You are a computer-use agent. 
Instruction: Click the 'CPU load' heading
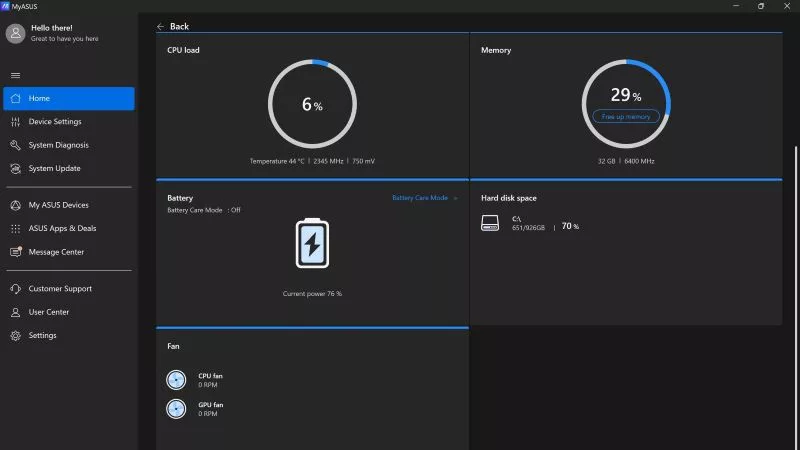(183, 50)
